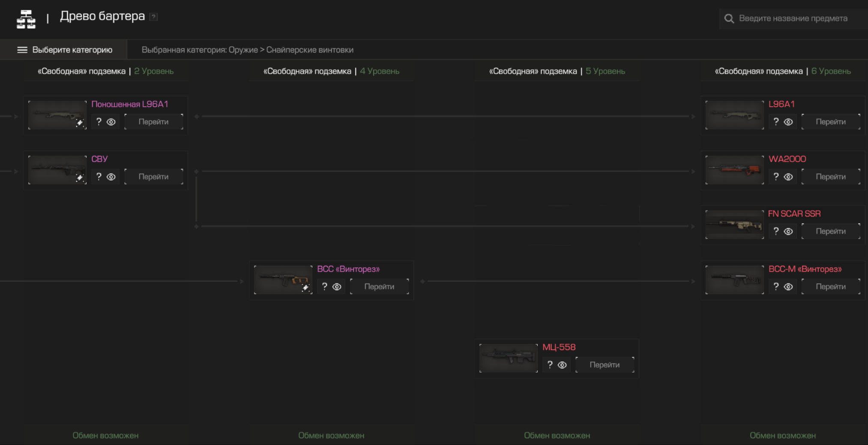Open the WA2000 rifle thumbnail
Image resolution: width=868 pixels, height=445 pixels.
(x=735, y=170)
